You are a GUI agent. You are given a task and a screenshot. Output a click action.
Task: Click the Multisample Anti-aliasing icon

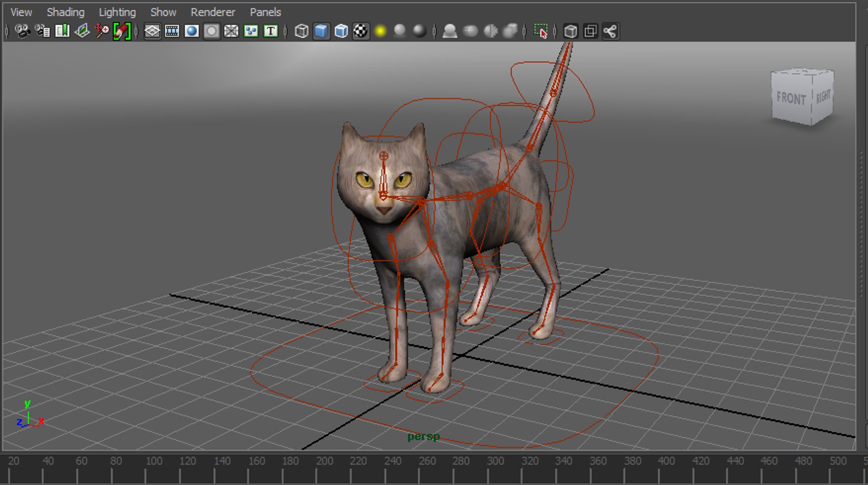[490, 31]
